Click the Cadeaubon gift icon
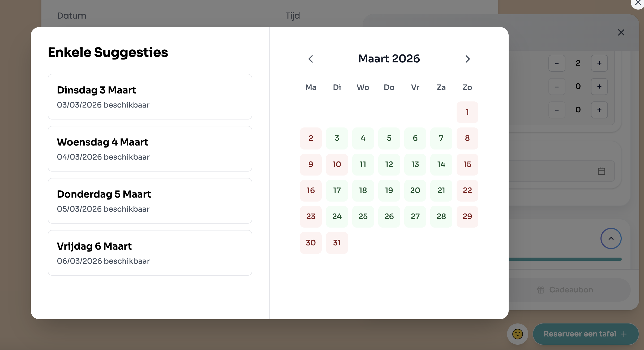The width and height of the screenshot is (644, 350). 541,290
